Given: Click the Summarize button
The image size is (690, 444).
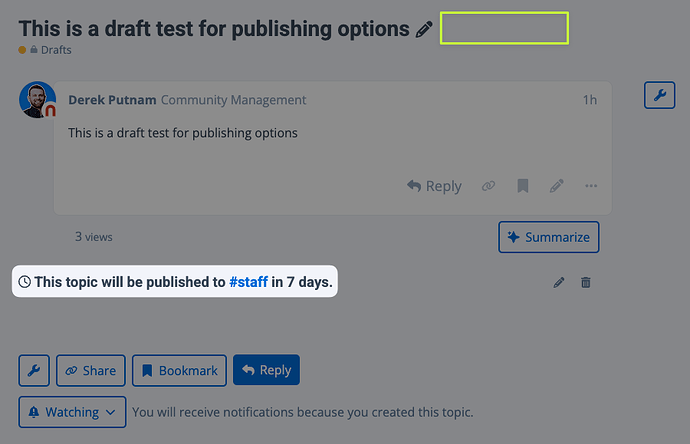Looking at the screenshot, I should tap(549, 237).
